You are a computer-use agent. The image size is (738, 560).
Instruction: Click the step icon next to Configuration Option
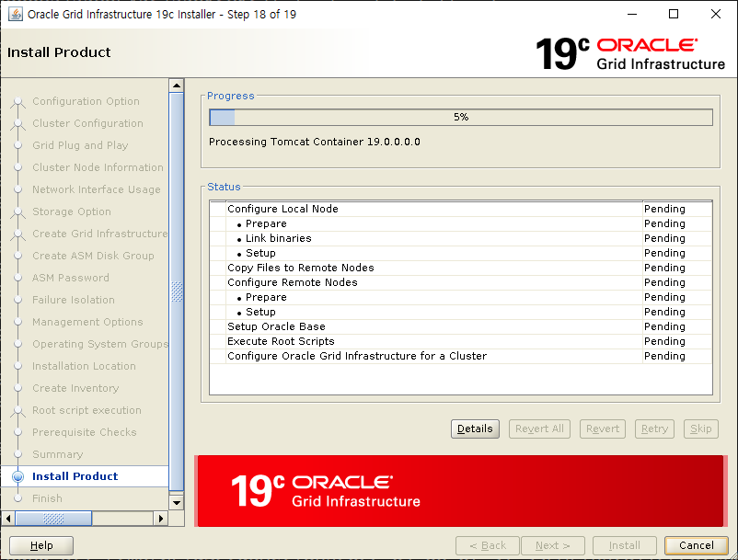coord(17,101)
